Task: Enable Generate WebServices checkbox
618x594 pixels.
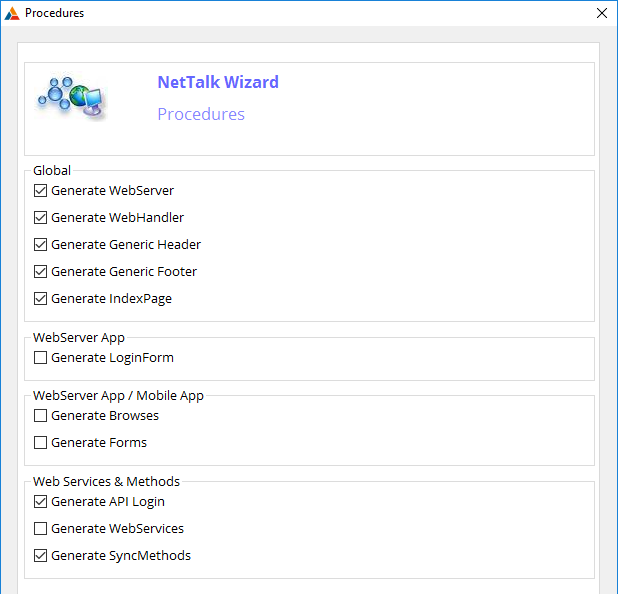Action: click(x=40, y=528)
